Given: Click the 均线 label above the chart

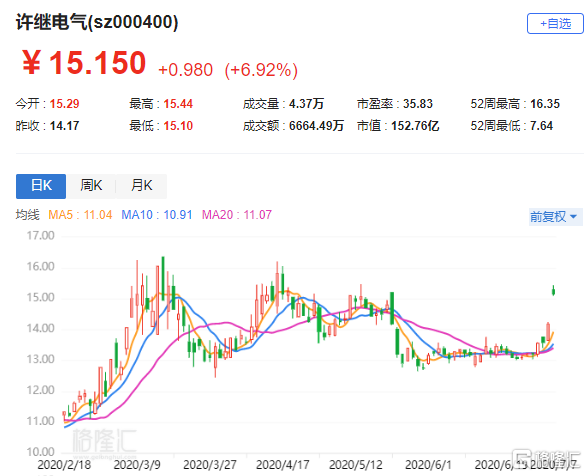Looking at the screenshot, I should [27, 215].
